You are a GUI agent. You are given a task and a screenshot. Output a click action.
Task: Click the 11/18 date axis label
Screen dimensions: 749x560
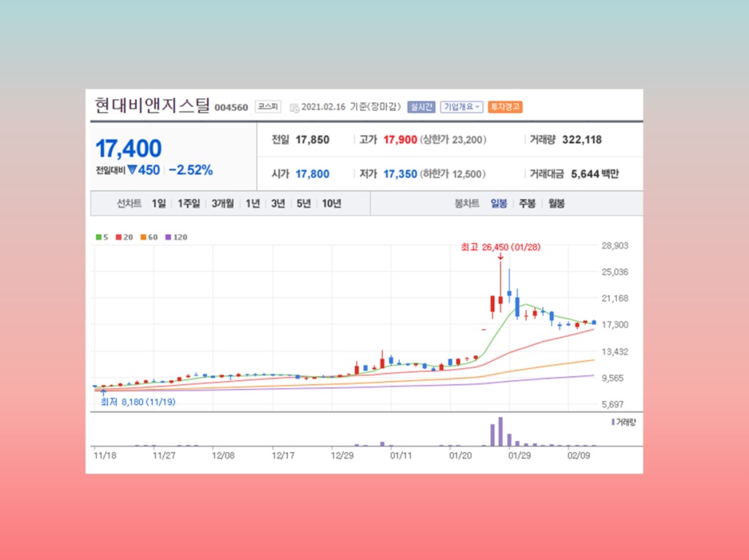[x=105, y=456]
